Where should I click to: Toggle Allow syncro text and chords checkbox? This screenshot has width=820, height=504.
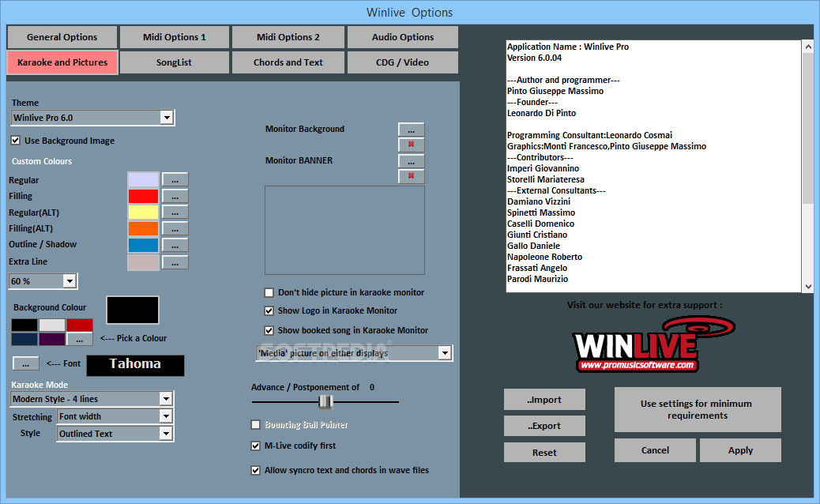point(255,471)
